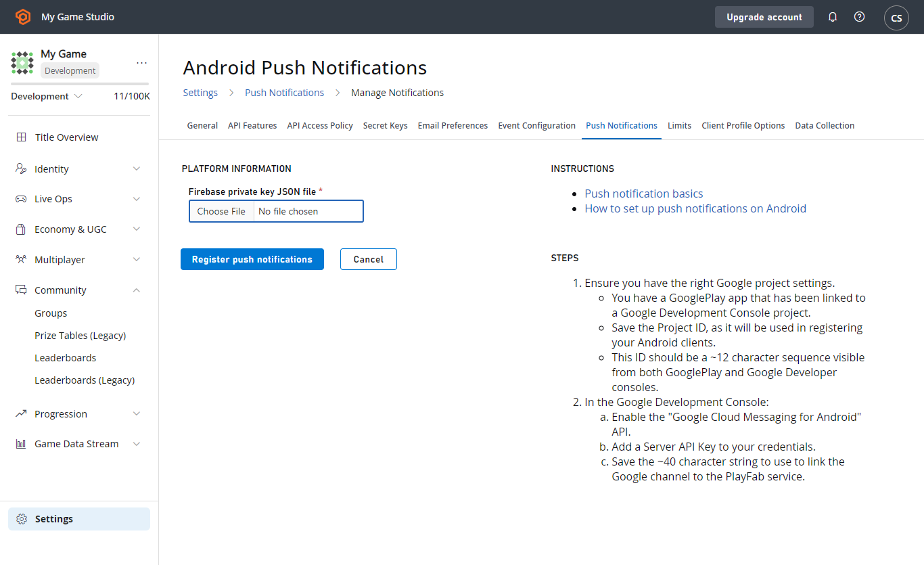Open the Development environment dropdown

47,96
